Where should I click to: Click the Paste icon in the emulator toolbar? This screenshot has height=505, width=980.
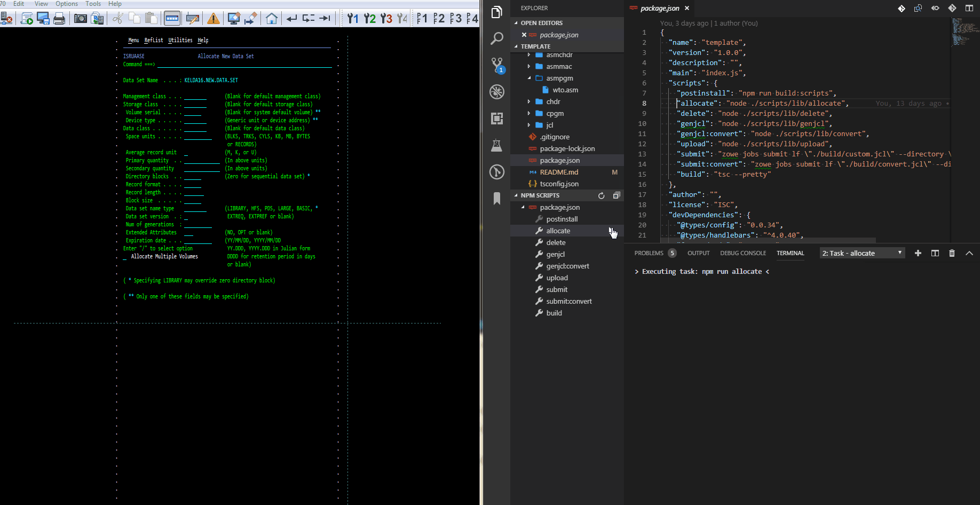pyautogui.click(x=152, y=18)
